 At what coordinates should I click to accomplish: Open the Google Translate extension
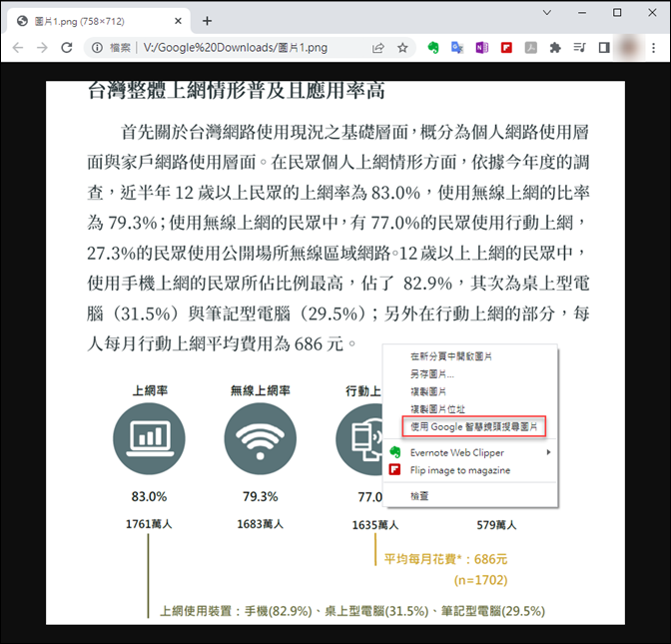click(x=457, y=48)
